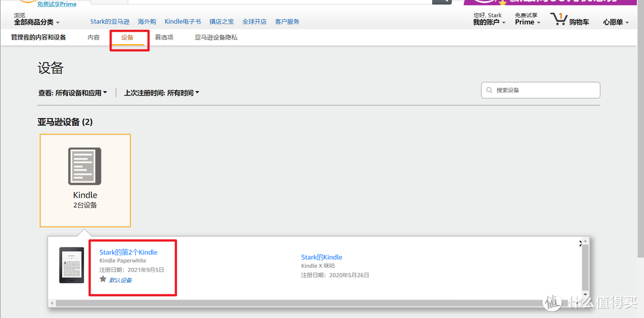The height and width of the screenshot is (318, 644).
Task: Click the scrollbar down arrow in popup
Action: click(586, 295)
